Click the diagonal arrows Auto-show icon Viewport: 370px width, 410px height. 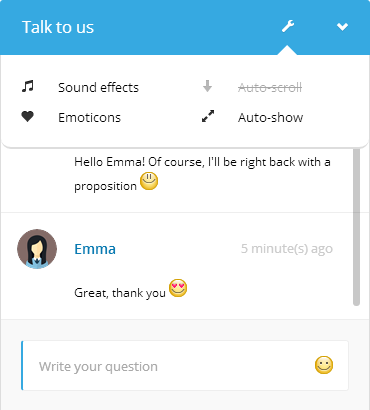(208, 116)
